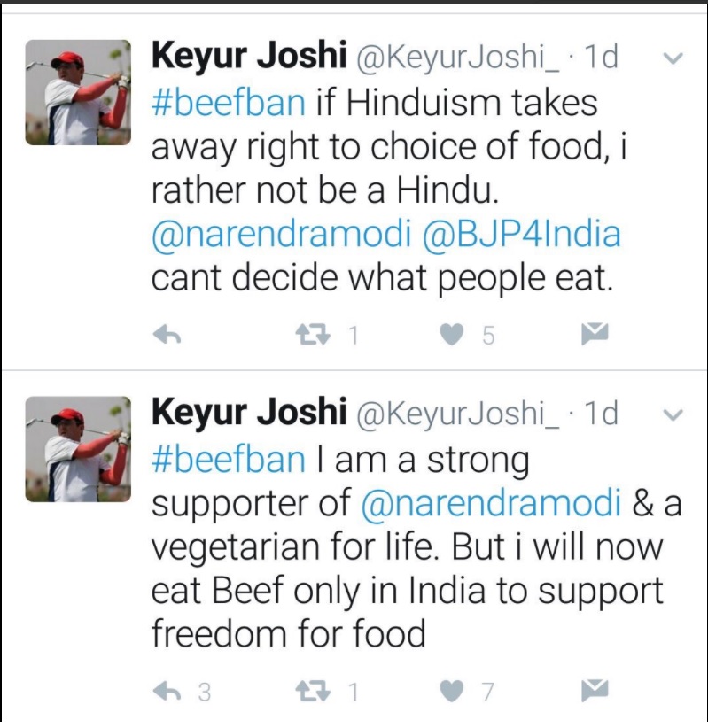Open @narendramodi mention in first tweet
This screenshot has height=728, width=708.
(282, 236)
